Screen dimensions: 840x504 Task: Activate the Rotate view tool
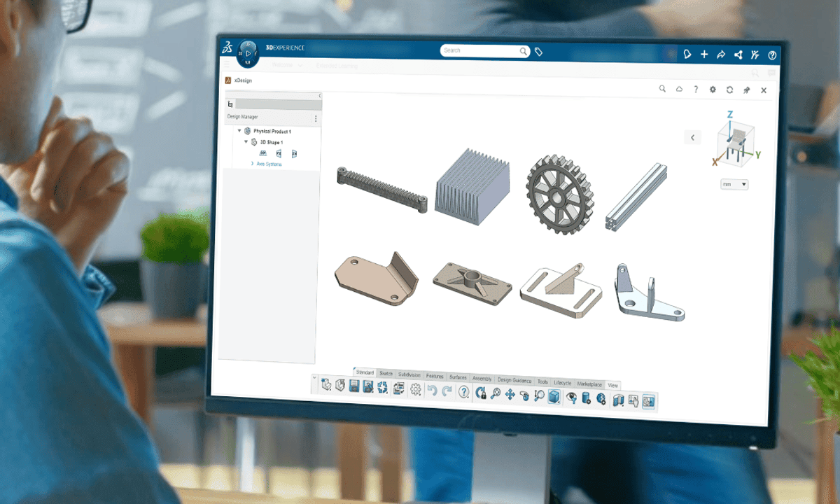(x=525, y=394)
